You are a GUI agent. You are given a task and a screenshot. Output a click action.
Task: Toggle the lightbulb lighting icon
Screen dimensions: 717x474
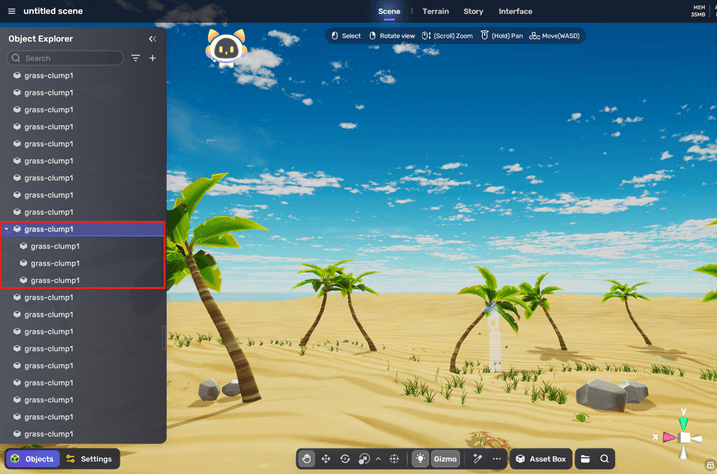pyautogui.click(x=420, y=459)
